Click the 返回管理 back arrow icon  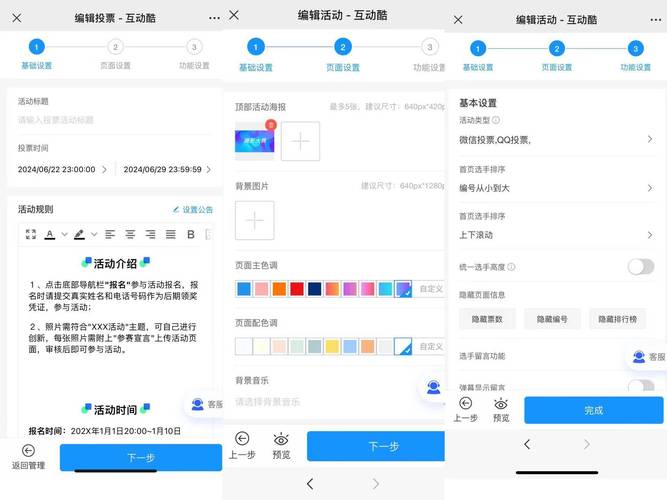coord(28,450)
